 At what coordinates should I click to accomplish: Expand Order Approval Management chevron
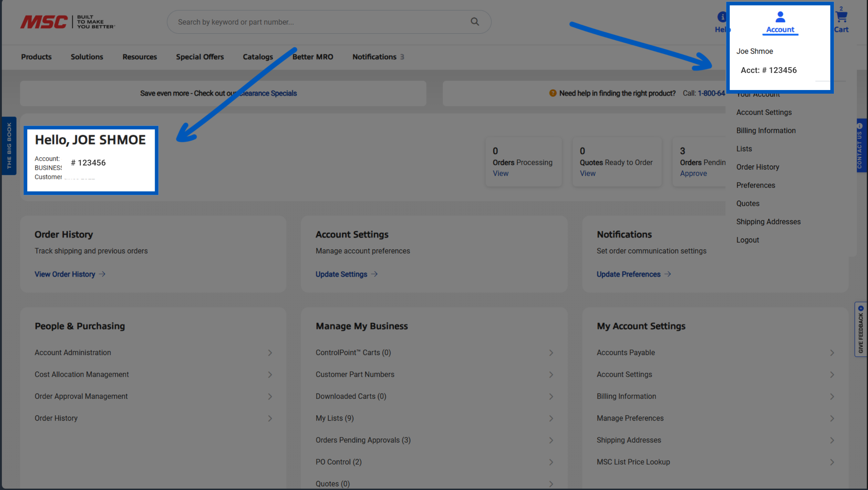[x=270, y=396]
